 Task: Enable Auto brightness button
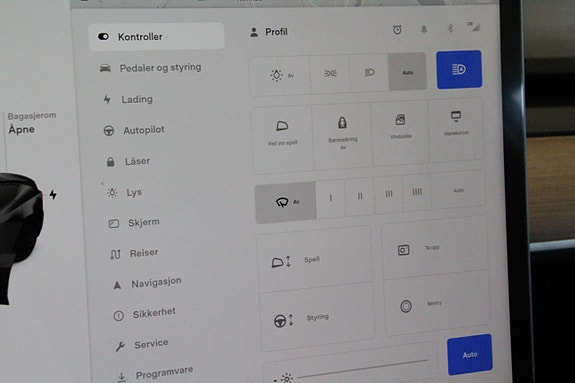(470, 355)
